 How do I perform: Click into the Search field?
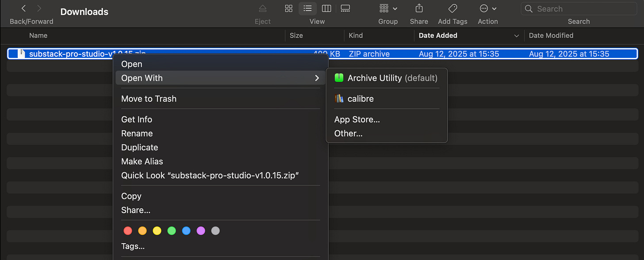(x=579, y=8)
